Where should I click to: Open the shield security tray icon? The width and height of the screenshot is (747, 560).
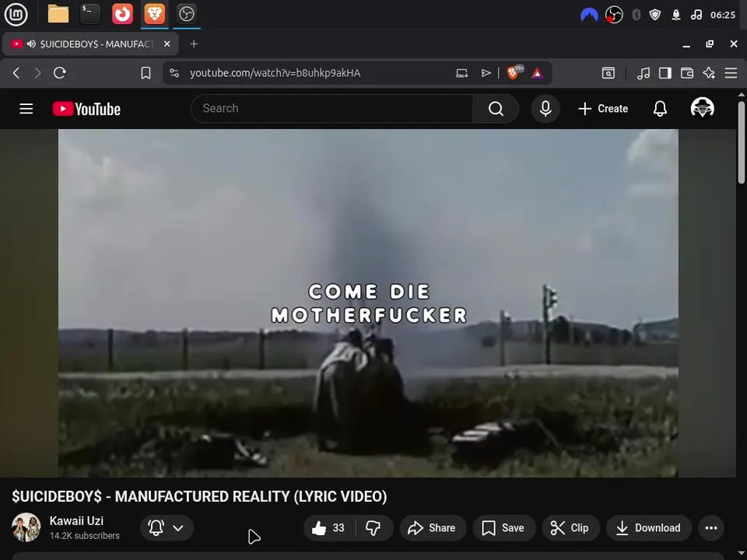[x=655, y=15]
